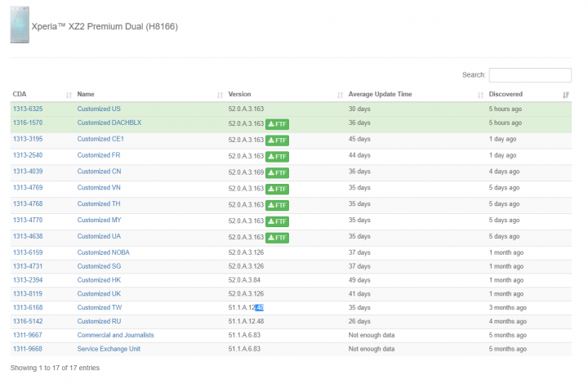The image size is (588, 384).
Task: Open Commercial and Journalists link
Action: (115, 335)
